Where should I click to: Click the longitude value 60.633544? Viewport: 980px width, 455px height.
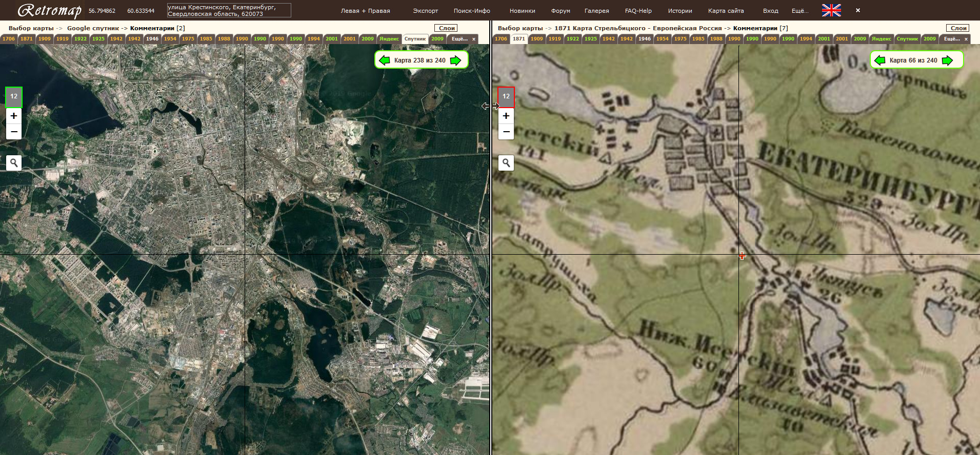click(x=141, y=11)
